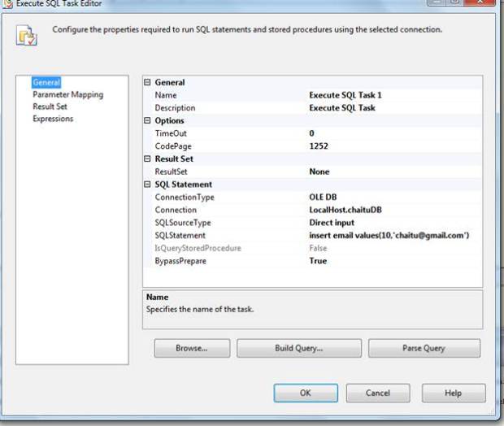Viewport: 504px width, 426px height.
Task: Select the ResultSet value None
Action: pyautogui.click(x=319, y=172)
